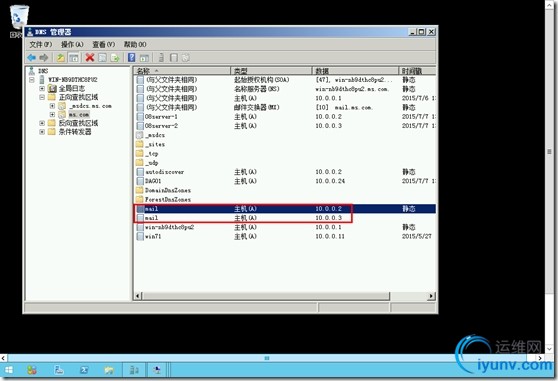Click the Forward arrow toolbar icon
The image size is (558, 381).
[x=44, y=58]
